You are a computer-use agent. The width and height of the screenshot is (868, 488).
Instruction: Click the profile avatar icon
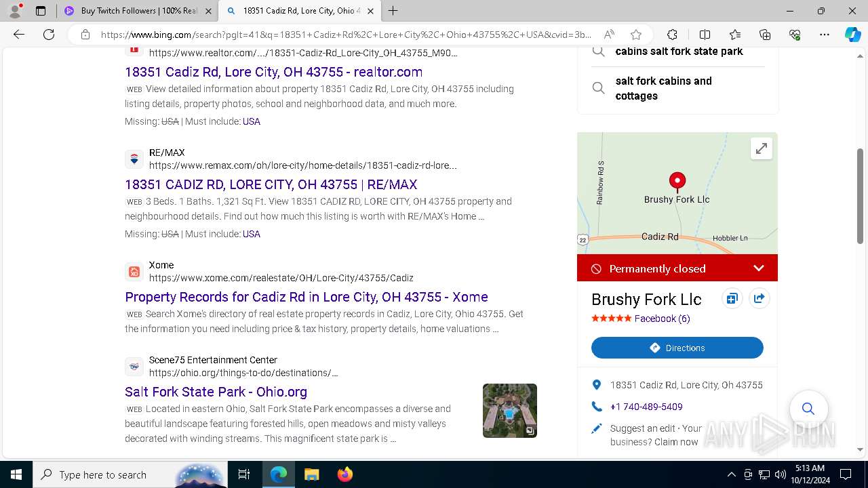(15, 11)
